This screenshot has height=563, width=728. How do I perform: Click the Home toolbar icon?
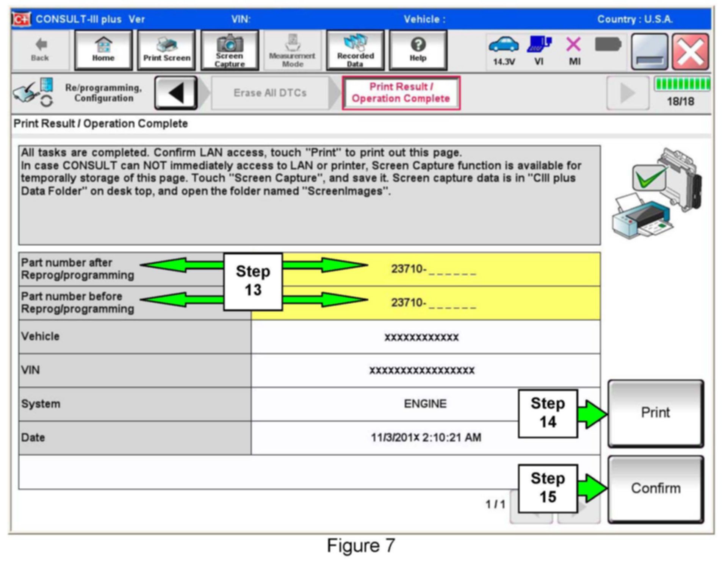click(103, 50)
